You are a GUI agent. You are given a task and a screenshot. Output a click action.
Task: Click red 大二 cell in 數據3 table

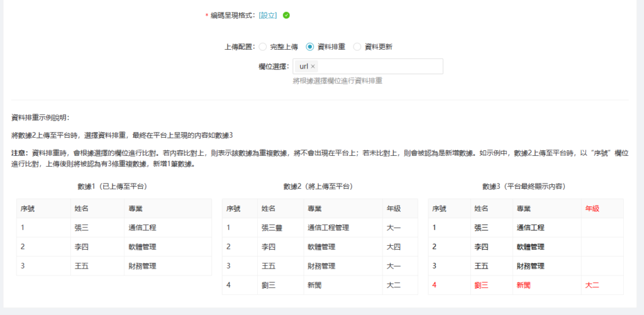(592, 285)
